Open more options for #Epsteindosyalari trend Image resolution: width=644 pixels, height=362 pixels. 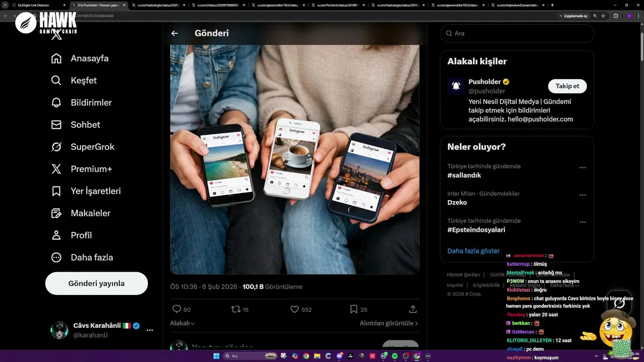click(583, 222)
